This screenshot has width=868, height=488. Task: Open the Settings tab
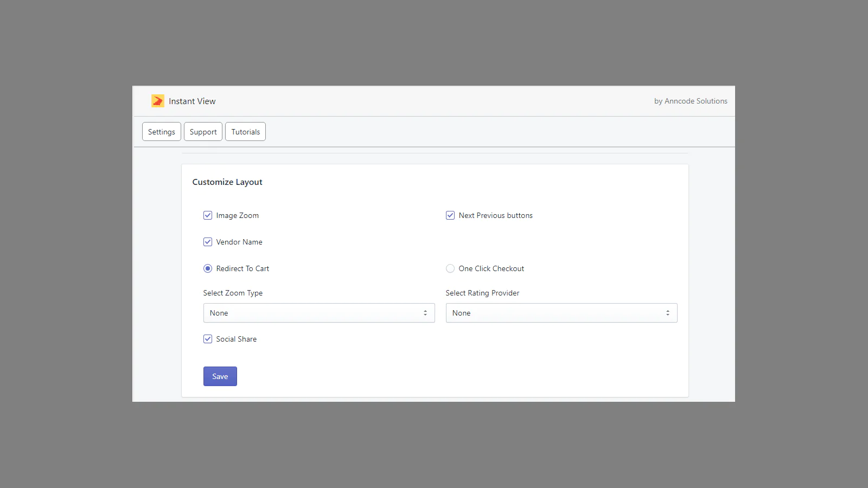[162, 132]
